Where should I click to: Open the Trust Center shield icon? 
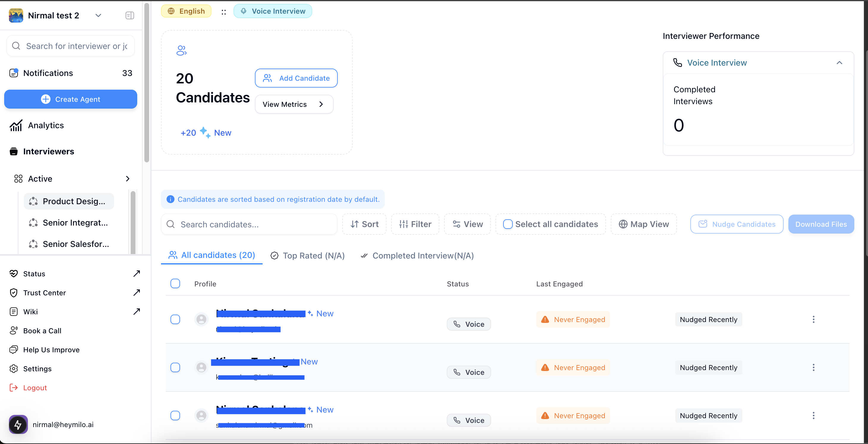(13, 293)
